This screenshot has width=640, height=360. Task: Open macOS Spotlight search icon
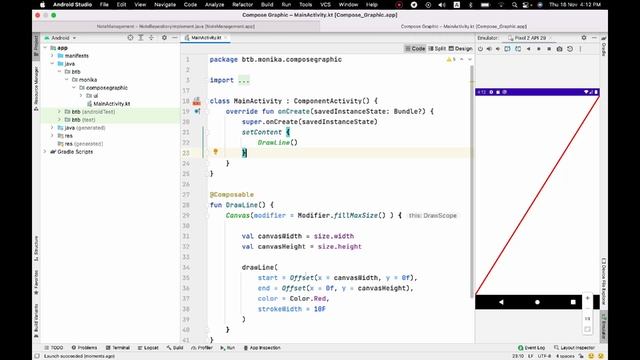click(514, 5)
